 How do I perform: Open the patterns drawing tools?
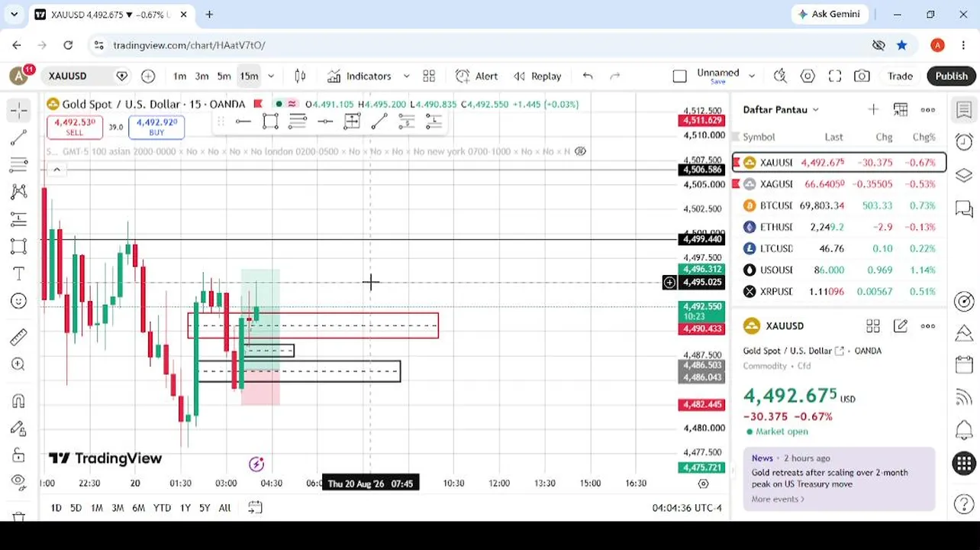pyautogui.click(x=19, y=192)
